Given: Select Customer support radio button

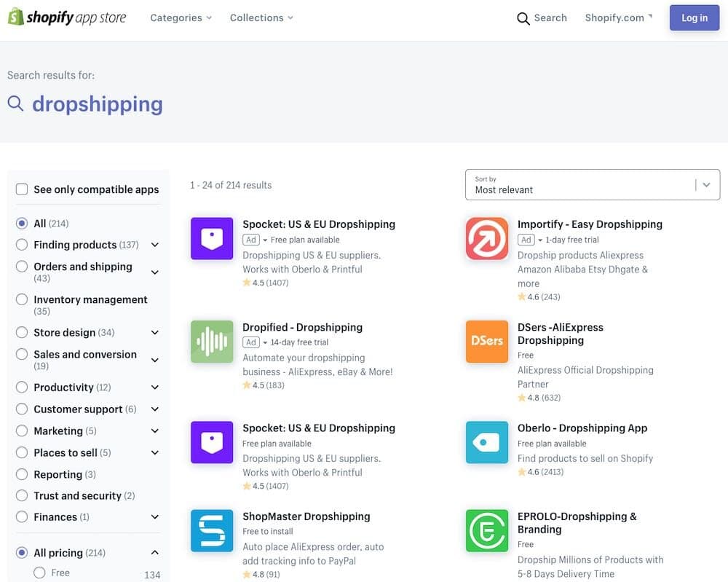Looking at the screenshot, I should 22,409.
